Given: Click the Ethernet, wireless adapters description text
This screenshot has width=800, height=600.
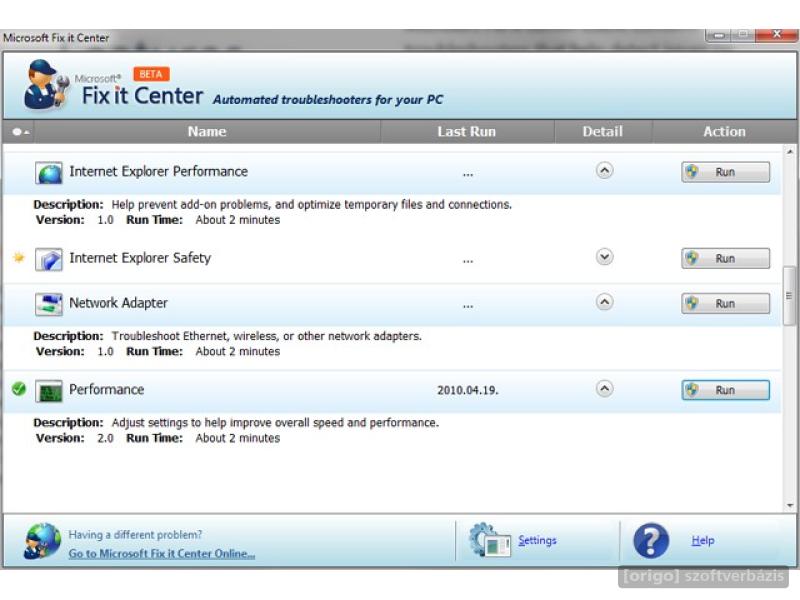Looking at the screenshot, I should coord(267,336).
